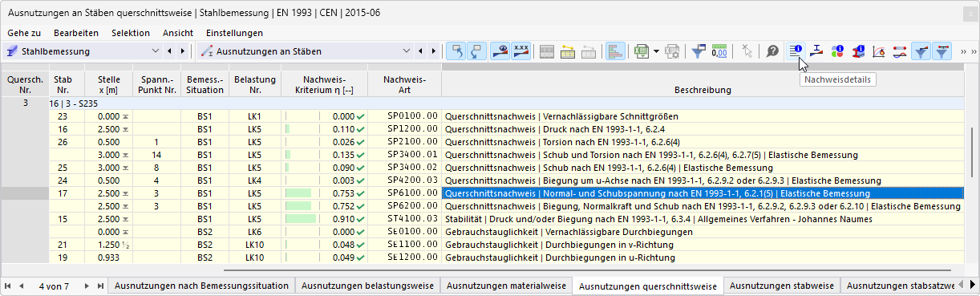Click the yellow table with marker icon

[568, 51]
